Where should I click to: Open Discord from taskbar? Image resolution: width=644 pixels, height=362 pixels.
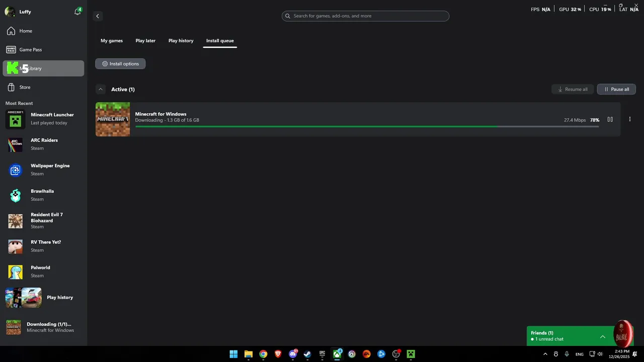tap(293, 354)
